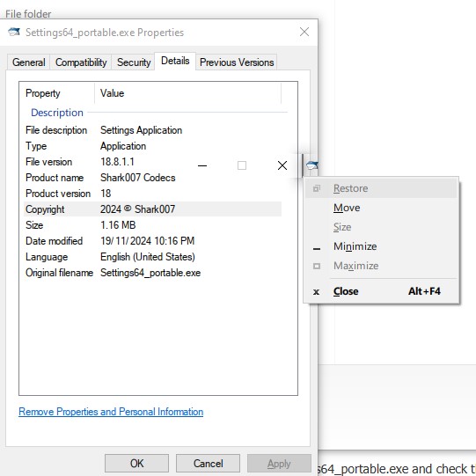
Task: Click the Application type value
Action: pos(123,146)
